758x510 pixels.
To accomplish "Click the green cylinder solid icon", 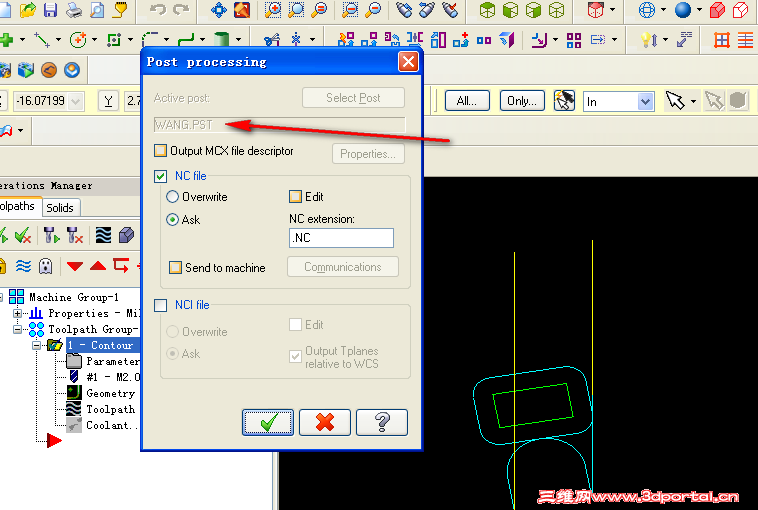I will pyautogui.click(x=221, y=39).
